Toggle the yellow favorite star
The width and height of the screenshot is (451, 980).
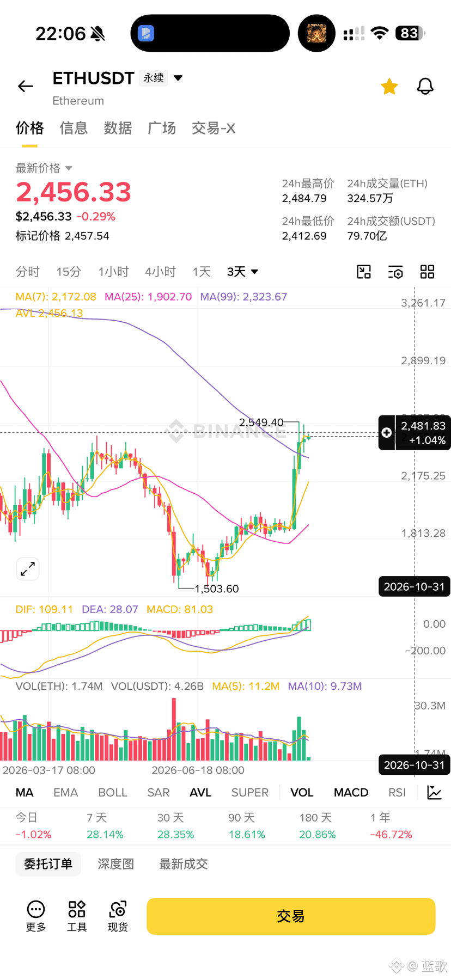coord(389,86)
